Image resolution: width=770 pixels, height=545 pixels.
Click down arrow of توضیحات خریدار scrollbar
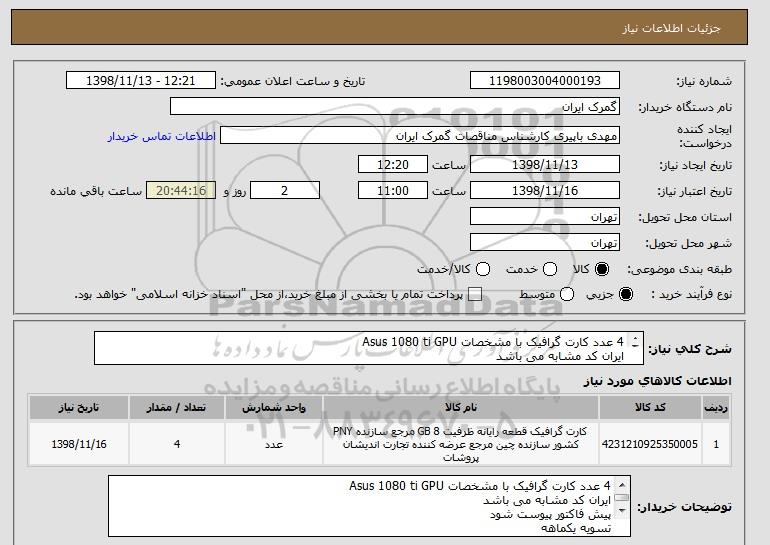point(622,511)
